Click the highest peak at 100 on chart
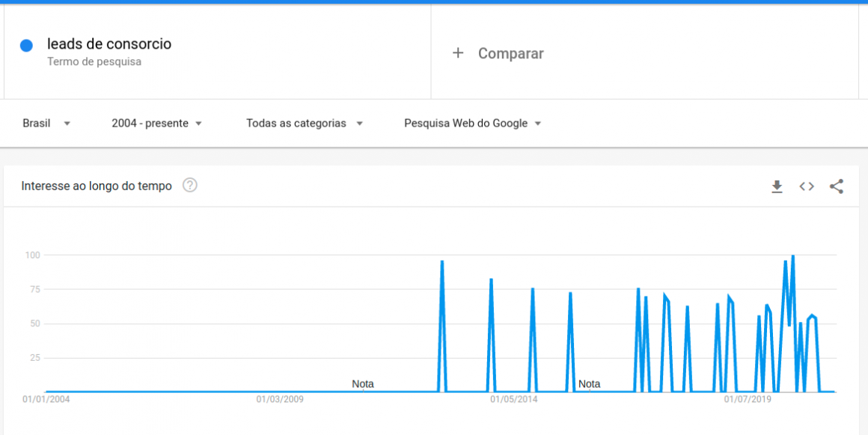Screen dimensions: 868x435 (x=792, y=257)
